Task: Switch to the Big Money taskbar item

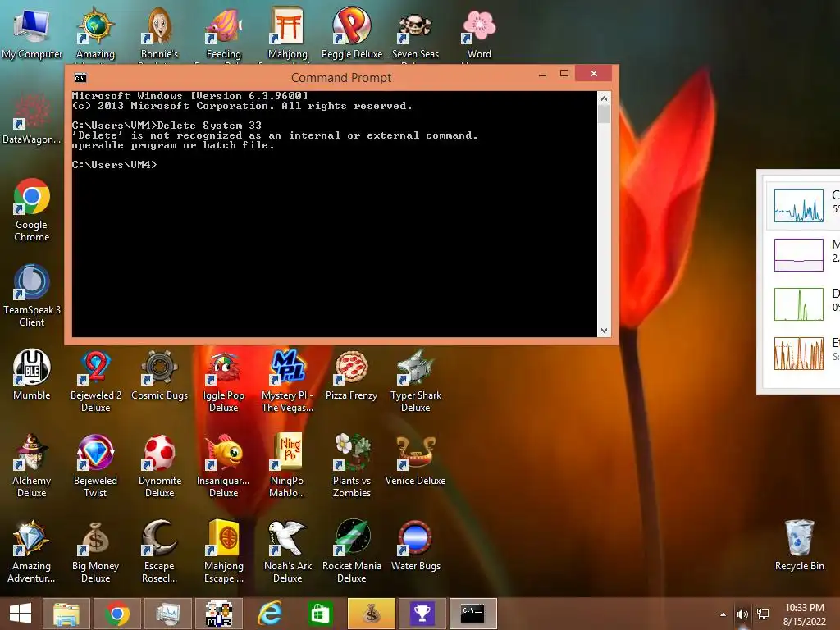Action: (x=372, y=614)
